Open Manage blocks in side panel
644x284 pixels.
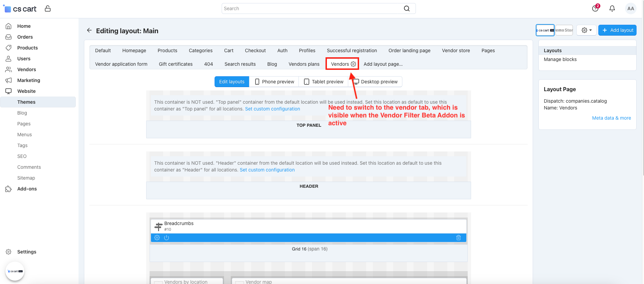(x=560, y=59)
